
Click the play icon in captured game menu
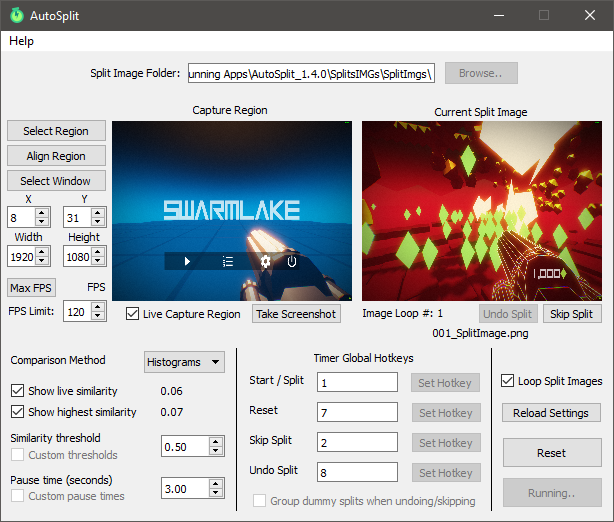[x=187, y=261]
